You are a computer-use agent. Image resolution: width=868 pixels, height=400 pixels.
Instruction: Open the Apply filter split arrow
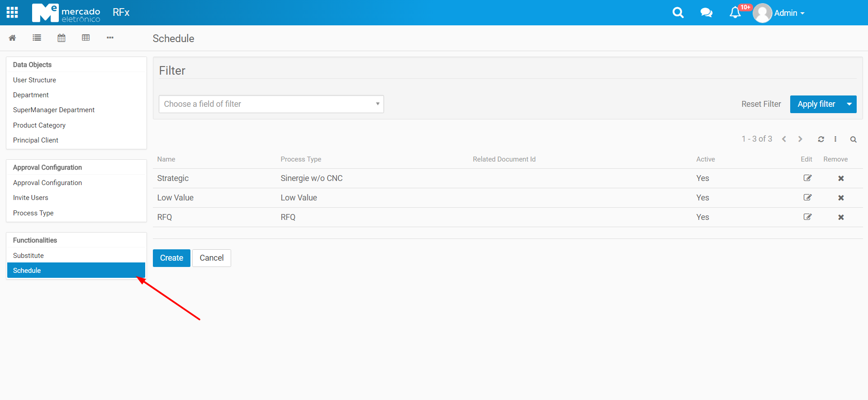pyautogui.click(x=849, y=104)
